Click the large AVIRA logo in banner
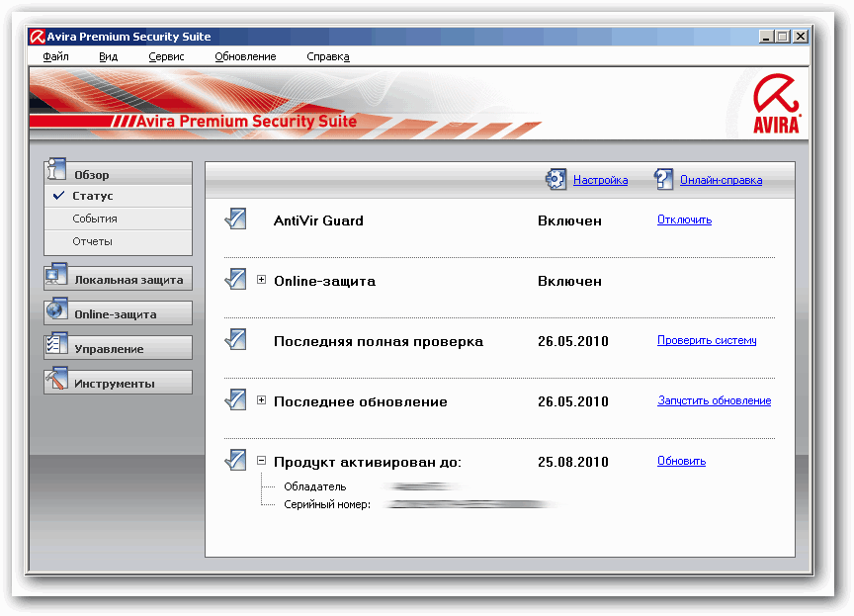Screen dimensions: 854x616 coord(777,104)
